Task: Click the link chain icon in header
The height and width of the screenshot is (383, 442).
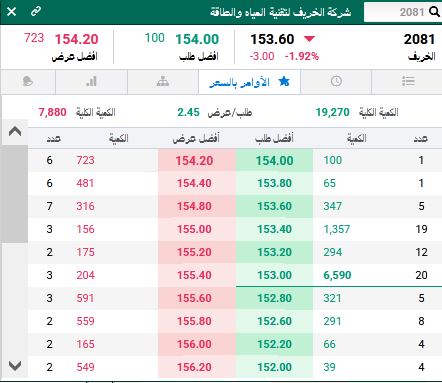Action: [36, 11]
